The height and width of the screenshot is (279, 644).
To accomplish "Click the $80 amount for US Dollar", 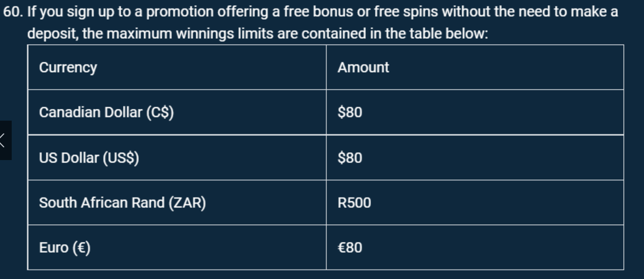I will coord(350,158).
